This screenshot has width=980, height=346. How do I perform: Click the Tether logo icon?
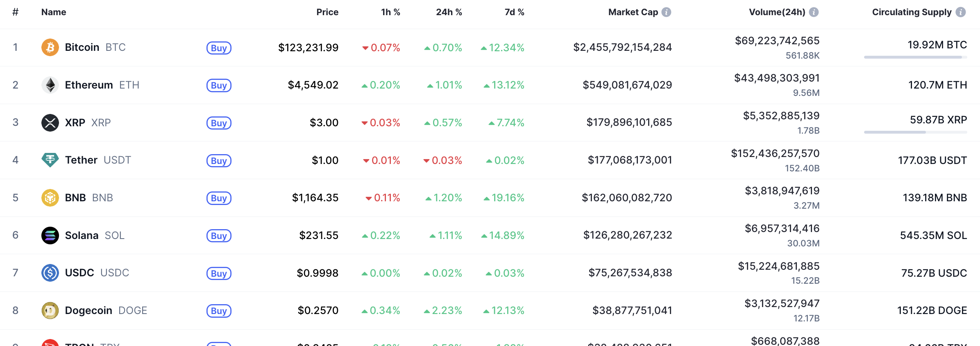(x=50, y=160)
